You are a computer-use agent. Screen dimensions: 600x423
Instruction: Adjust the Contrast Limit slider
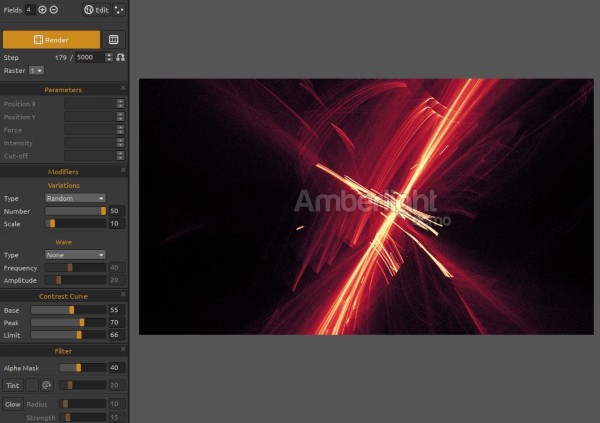[68, 335]
